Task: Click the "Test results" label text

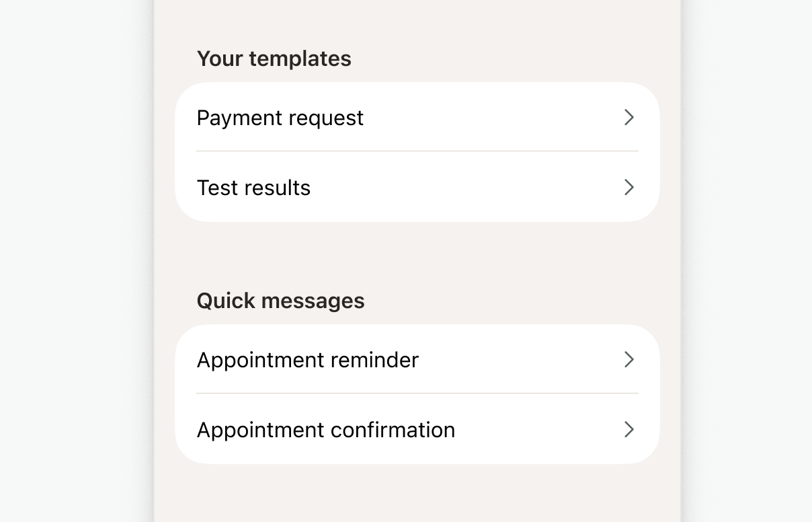Action: [253, 188]
